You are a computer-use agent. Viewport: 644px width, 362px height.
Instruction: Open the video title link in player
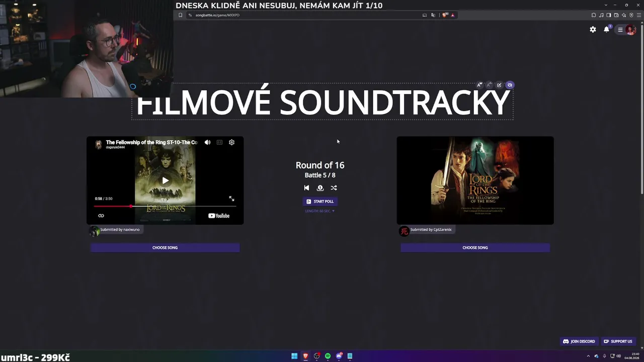151,142
